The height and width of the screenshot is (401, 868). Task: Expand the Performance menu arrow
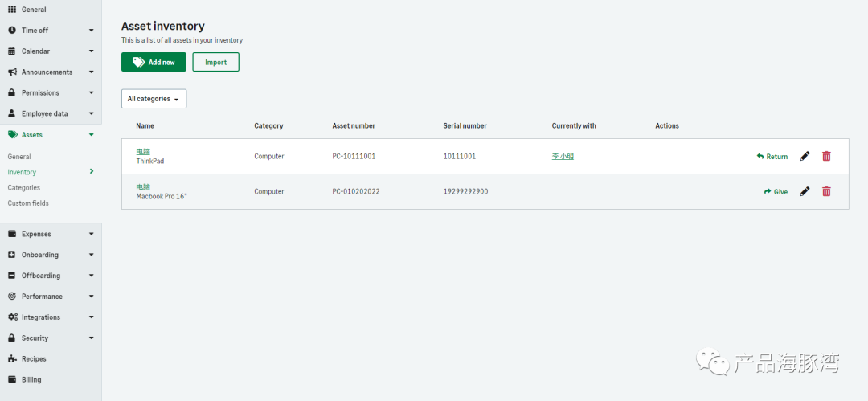[x=92, y=297]
